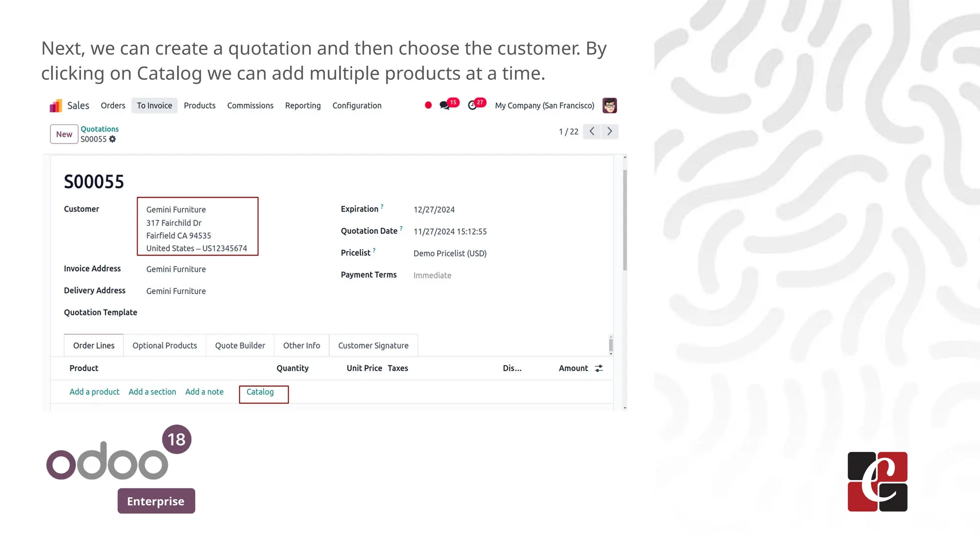The image size is (980, 551).
Task: Open the Products menu
Action: (x=200, y=106)
